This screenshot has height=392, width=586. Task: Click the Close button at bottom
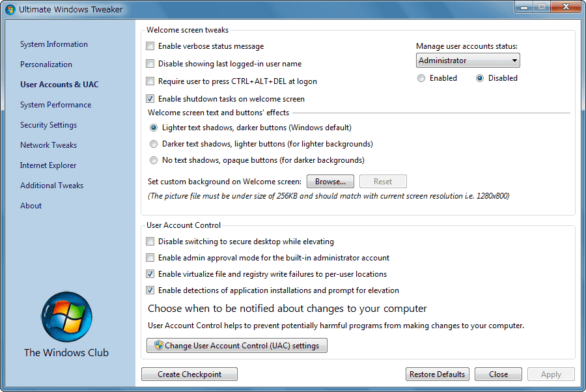[498, 374]
